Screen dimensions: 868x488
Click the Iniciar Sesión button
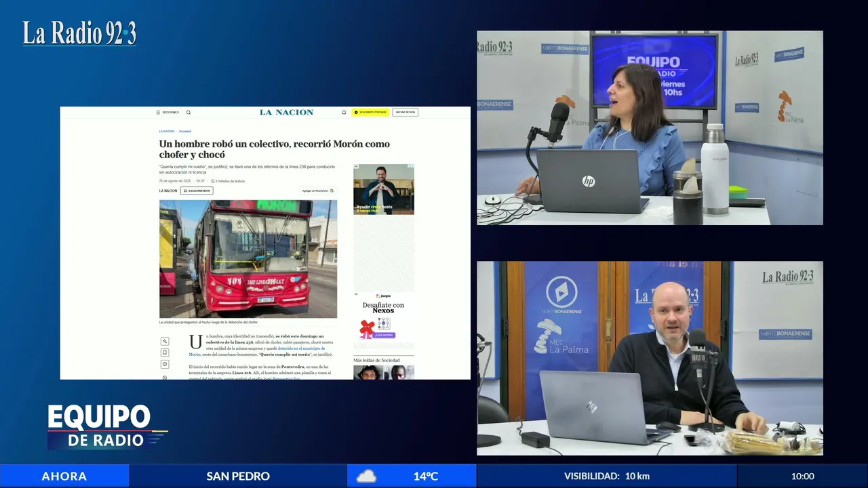(x=406, y=113)
